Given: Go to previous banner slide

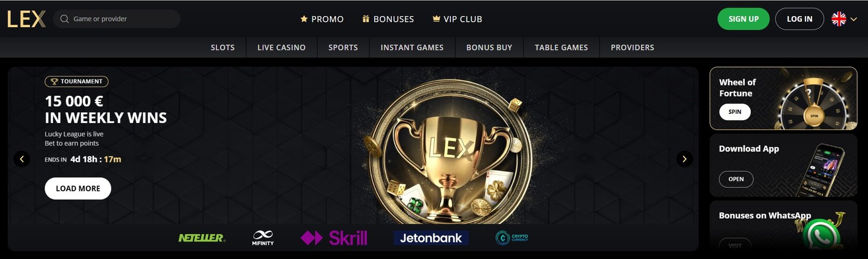Looking at the screenshot, I should 22,159.
